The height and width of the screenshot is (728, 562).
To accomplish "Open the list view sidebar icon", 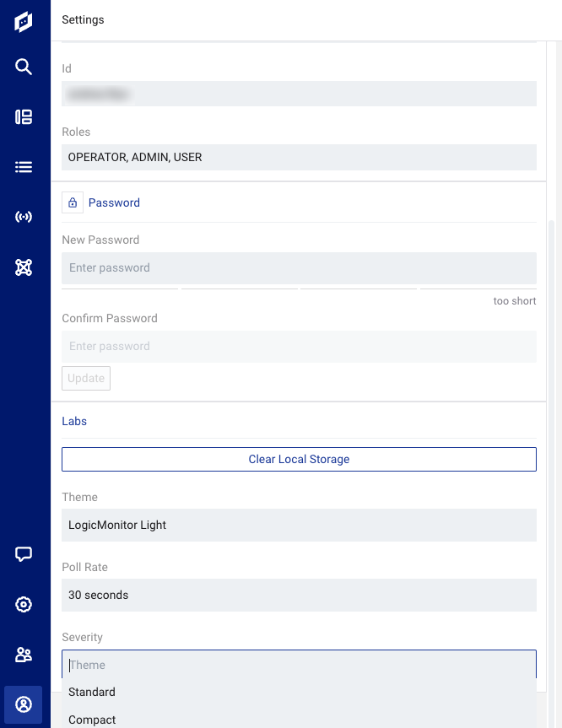I will [24, 167].
